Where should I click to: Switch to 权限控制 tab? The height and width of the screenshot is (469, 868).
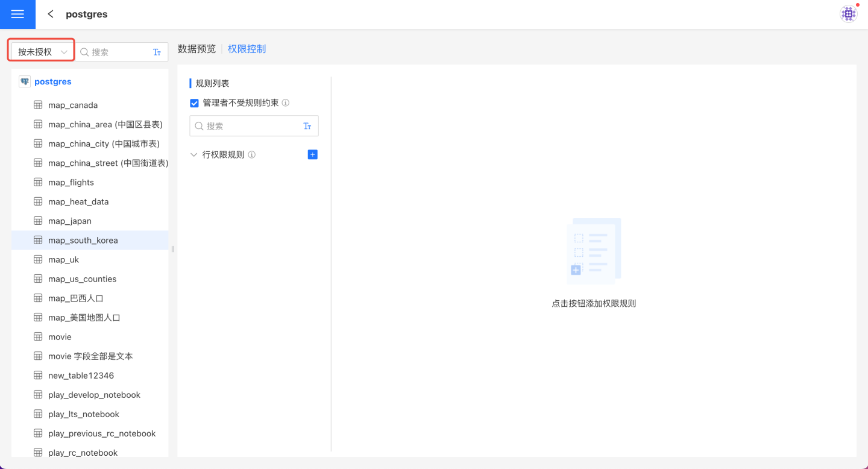click(x=247, y=49)
